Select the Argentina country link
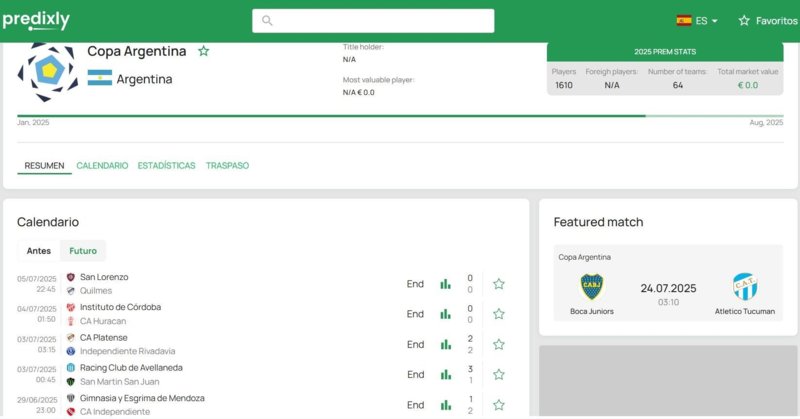The image size is (800, 419). (144, 79)
